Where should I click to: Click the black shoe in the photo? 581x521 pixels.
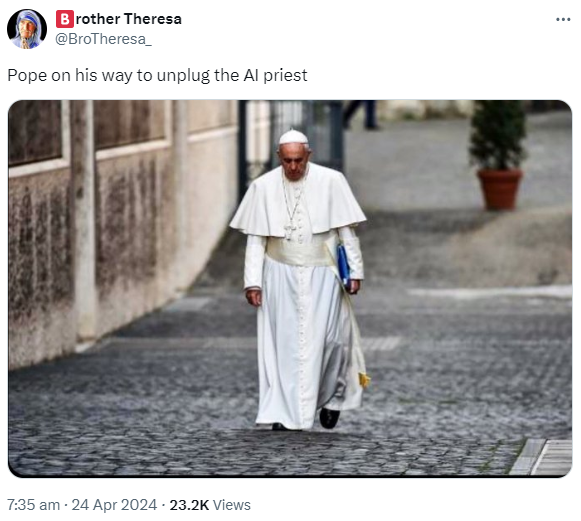click(x=329, y=418)
